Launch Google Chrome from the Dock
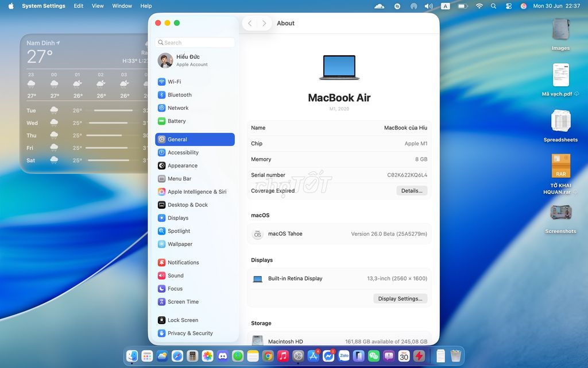This screenshot has width=588, height=368. (x=268, y=355)
